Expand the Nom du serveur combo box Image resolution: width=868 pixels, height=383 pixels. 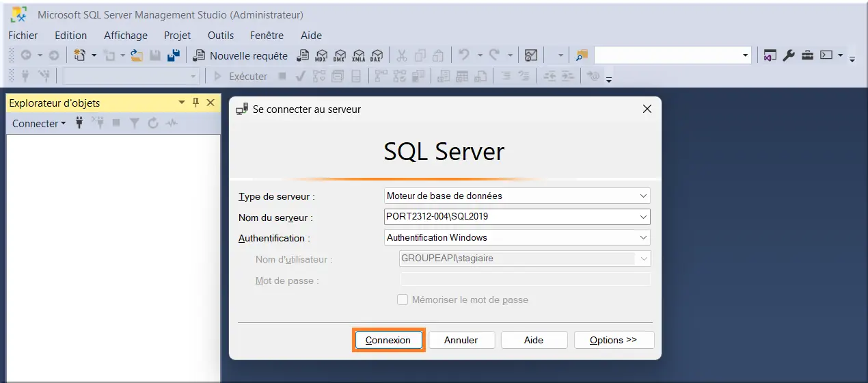tap(643, 217)
